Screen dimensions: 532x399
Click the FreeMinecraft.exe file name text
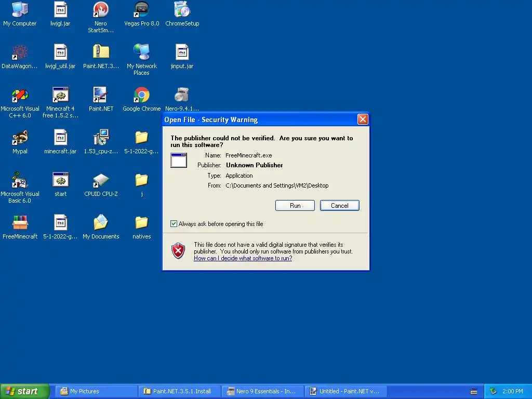(249, 155)
